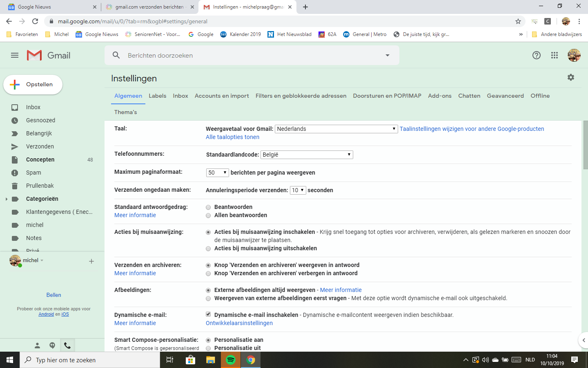
Task: Open the Standaardlandcode dropdown
Action: (x=307, y=155)
